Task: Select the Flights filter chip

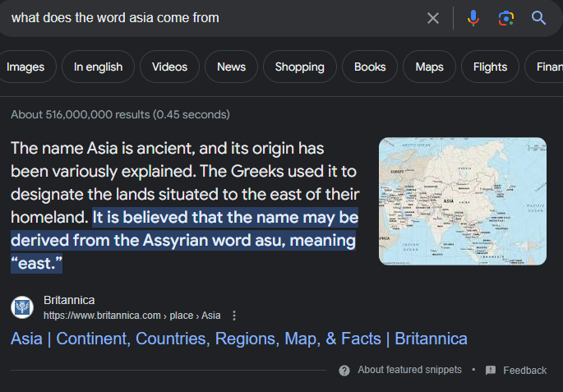Action: coord(490,67)
